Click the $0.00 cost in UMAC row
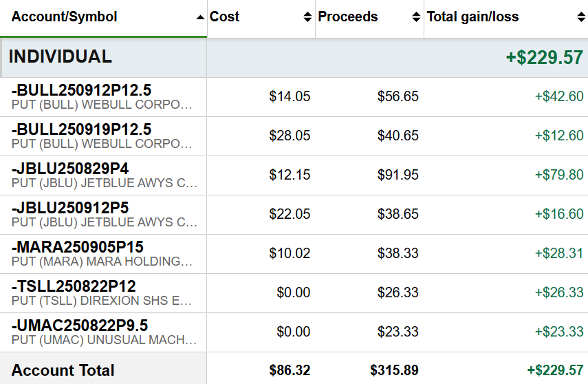 293,332
